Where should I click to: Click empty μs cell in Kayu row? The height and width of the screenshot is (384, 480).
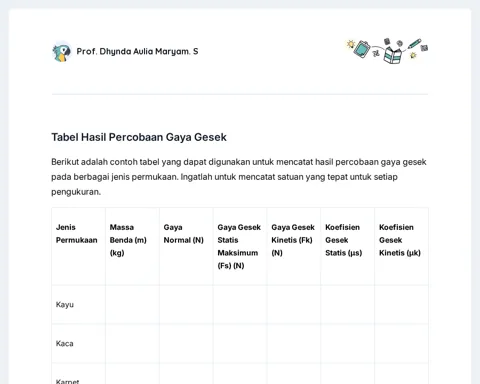click(348, 305)
